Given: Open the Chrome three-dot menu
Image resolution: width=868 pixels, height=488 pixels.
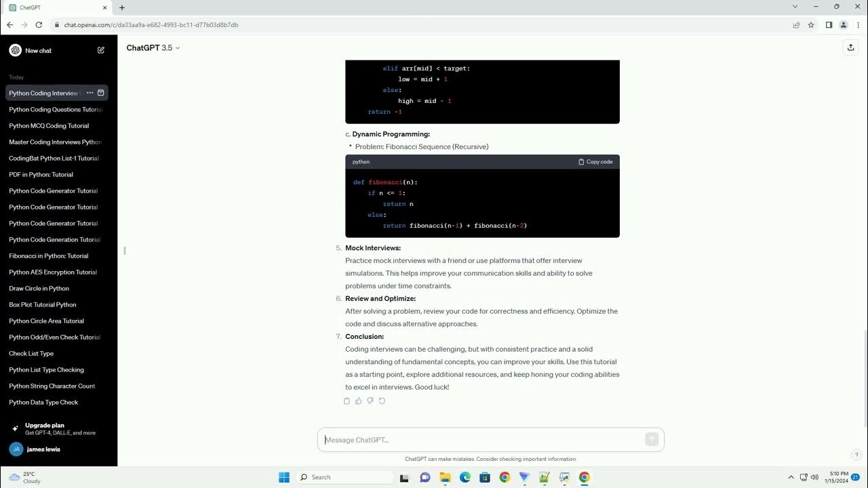Looking at the screenshot, I should [x=858, y=25].
